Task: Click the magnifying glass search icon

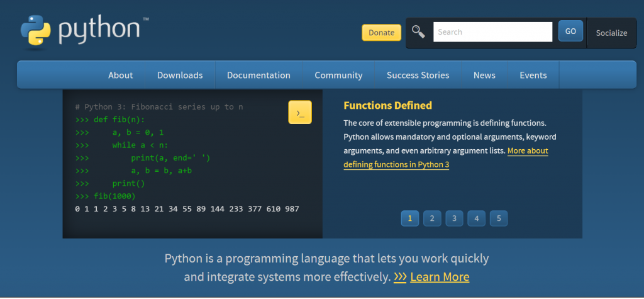Action: coord(418,31)
